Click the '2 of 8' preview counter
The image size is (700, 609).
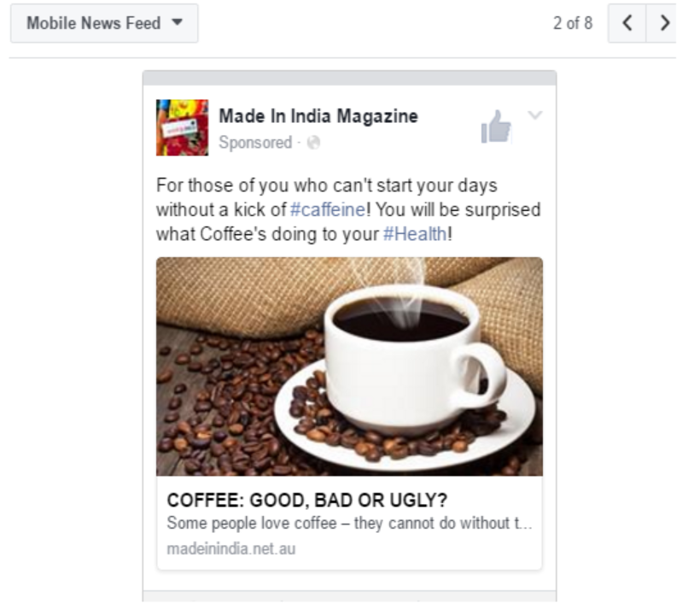click(x=573, y=23)
